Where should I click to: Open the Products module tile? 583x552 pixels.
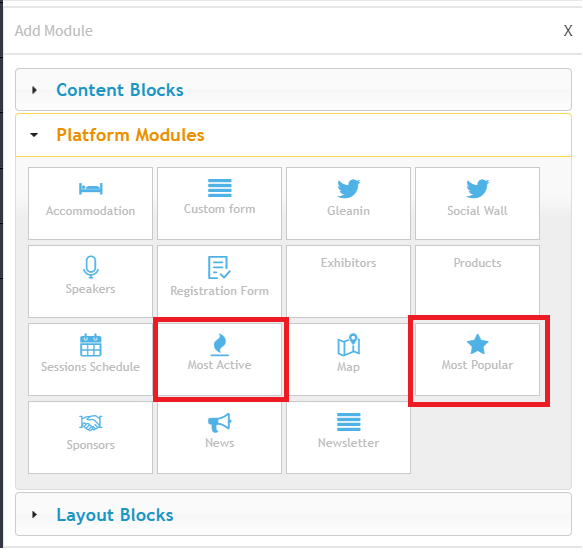(477, 281)
